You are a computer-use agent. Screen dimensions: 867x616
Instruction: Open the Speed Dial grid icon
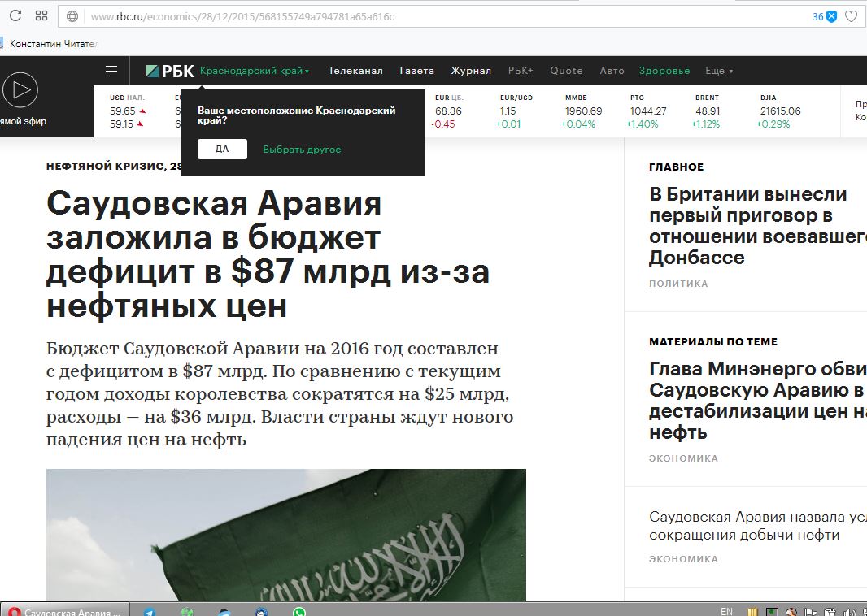(41, 15)
